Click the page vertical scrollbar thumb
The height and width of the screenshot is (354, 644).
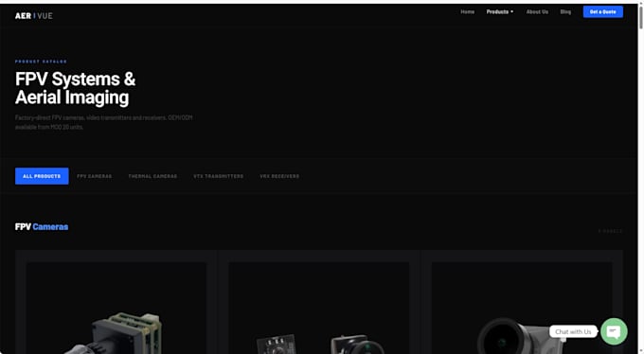pos(641,17)
